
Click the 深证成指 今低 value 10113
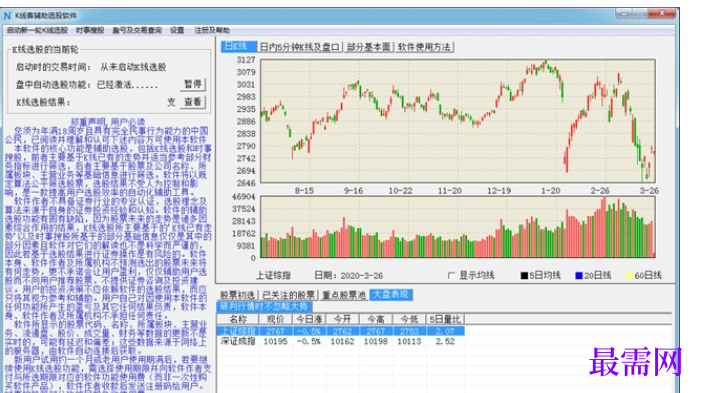(x=409, y=341)
